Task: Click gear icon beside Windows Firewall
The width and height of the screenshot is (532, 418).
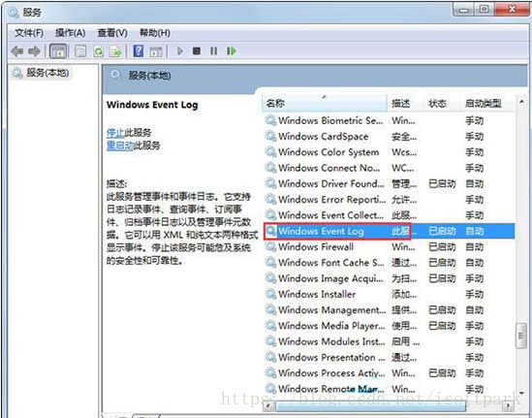Action: point(270,247)
